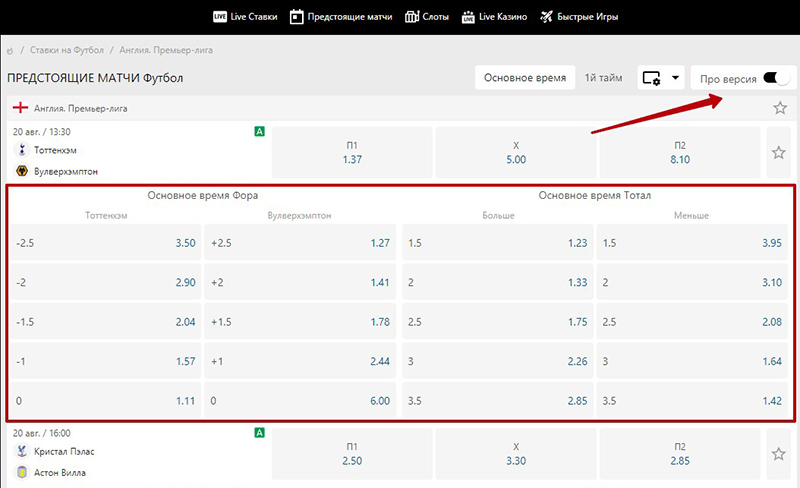Select total Больше 3 at 2.26
This screenshot has width=800, height=488.
[498, 361]
